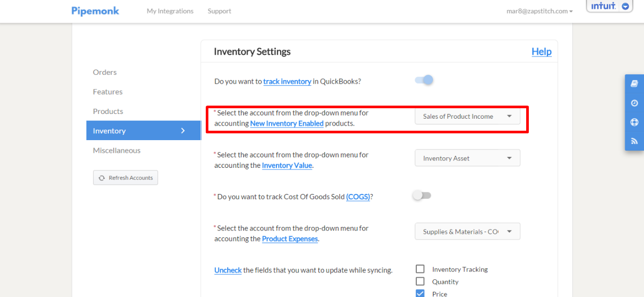Open the Sales of Product Income dropdown
Screen dimensions: 644x297
pos(468,116)
